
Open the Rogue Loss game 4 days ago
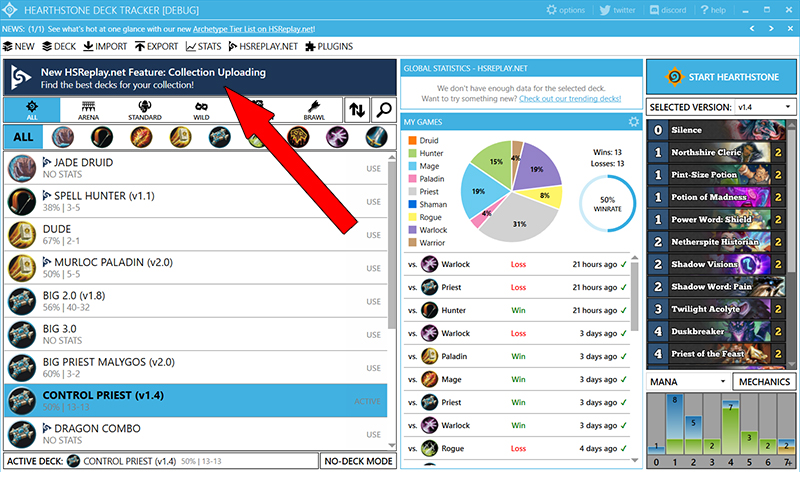[x=517, y=448]
